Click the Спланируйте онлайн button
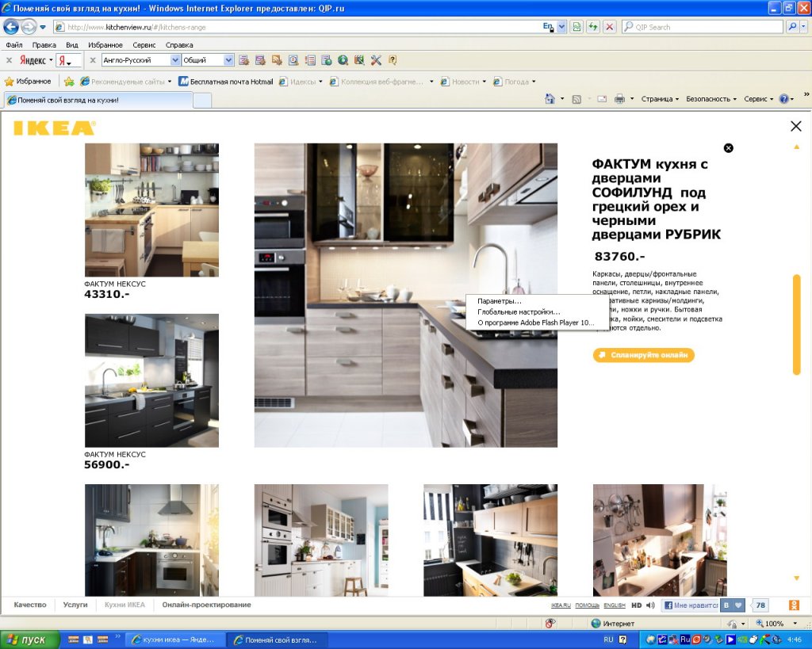The width and height of the screenshot is (812, 649). click(x=643, y=355)
